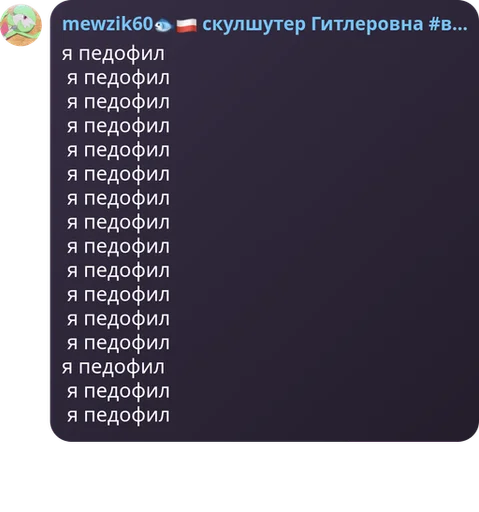Screen dimensions: 479x512
Task: Click the red-white flag emoji in the name
Action: tap(186, 26)
